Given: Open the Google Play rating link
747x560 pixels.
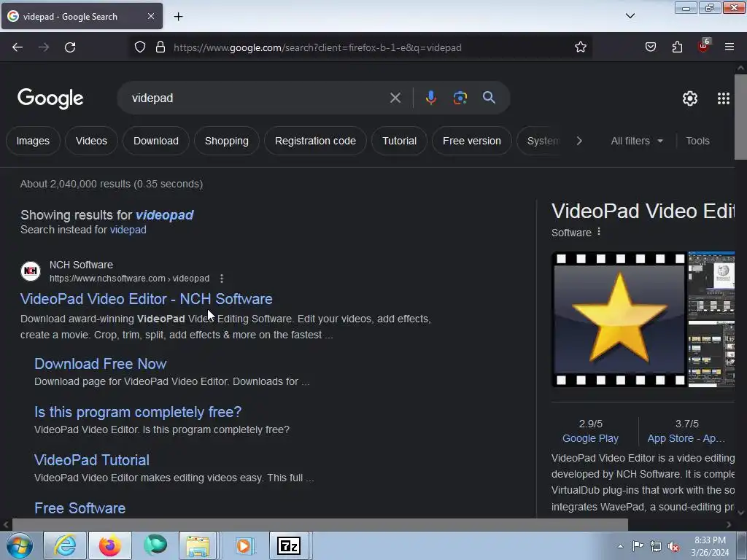Looking at the screenshot, I should 590,438.
